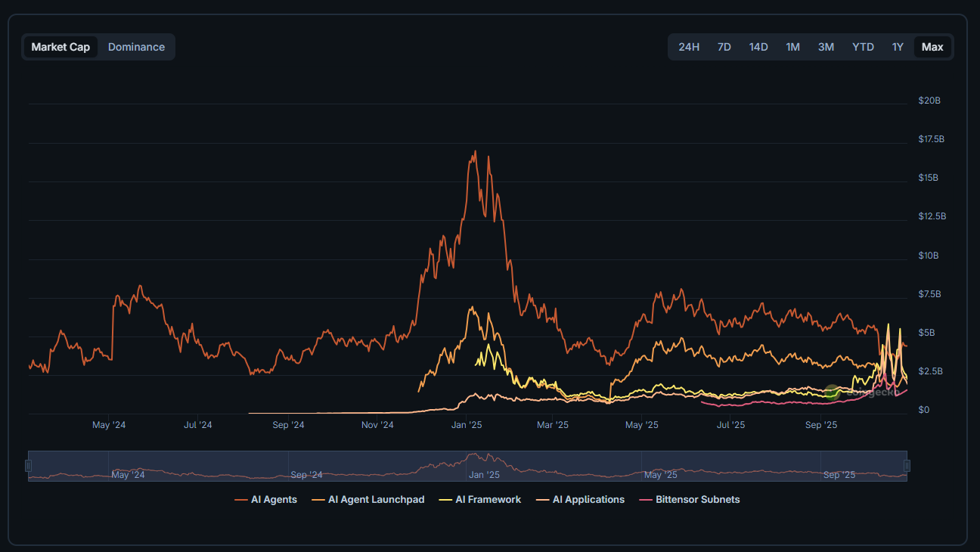
Task: Click the left range navigator handle
Action: [29, 466]
